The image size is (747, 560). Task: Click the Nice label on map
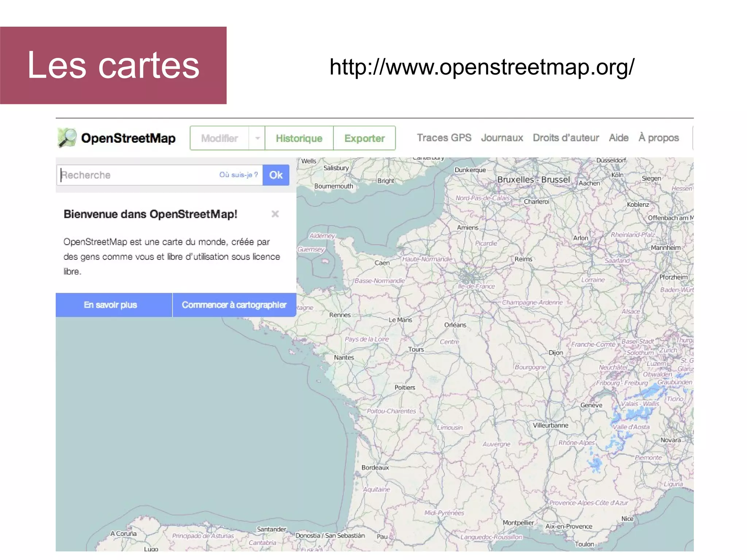pyautogui.click(x=627, y=519)
